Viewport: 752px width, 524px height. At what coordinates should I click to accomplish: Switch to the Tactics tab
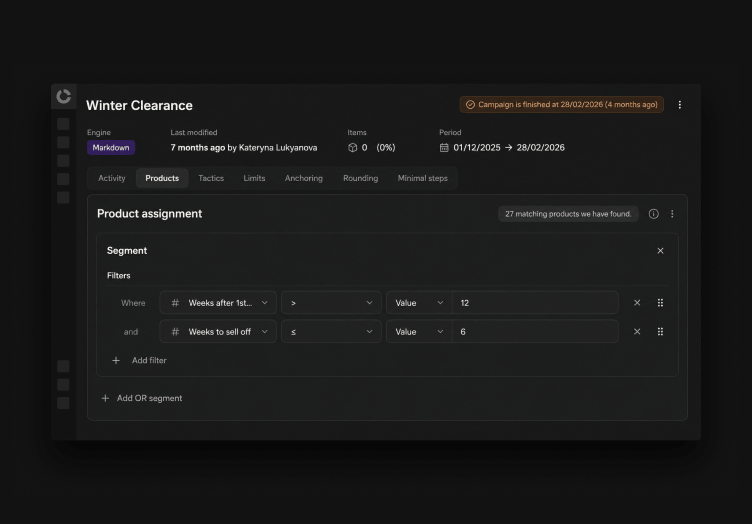211,178
